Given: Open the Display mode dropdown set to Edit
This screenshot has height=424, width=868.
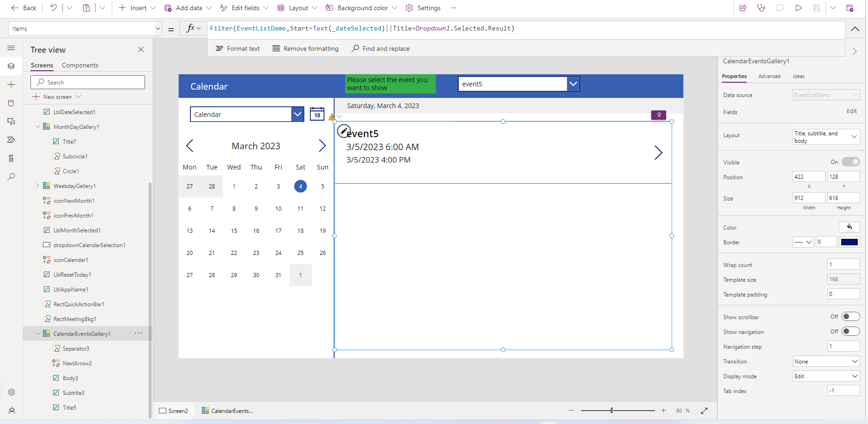Looking at the screenshot, I should click(x=826, y=376).
